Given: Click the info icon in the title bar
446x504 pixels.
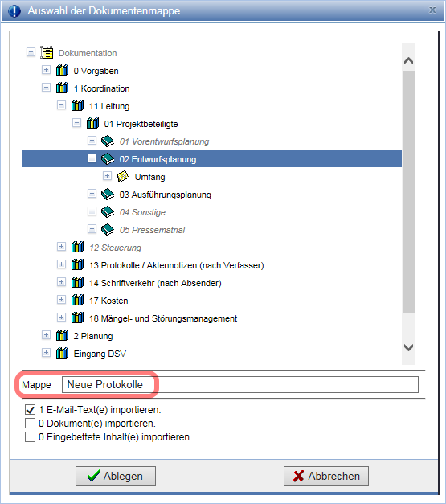Looking at the screenshot, I should click(x=14, y=11).
